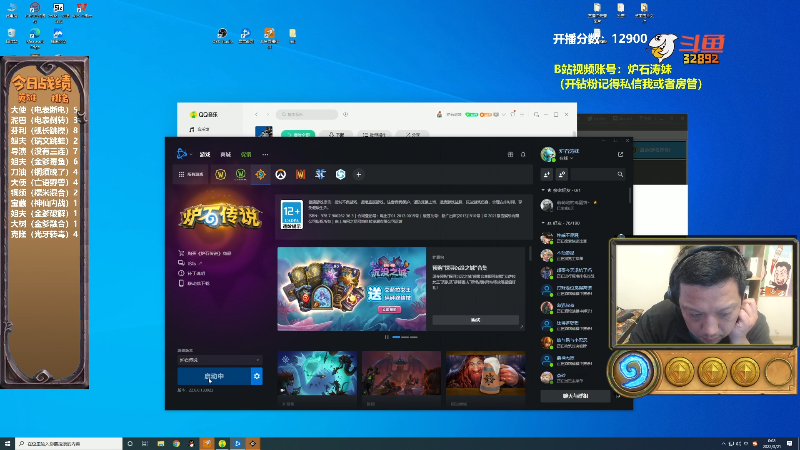
Task: Select the Overwatch game icon
Action: [280, 174]
